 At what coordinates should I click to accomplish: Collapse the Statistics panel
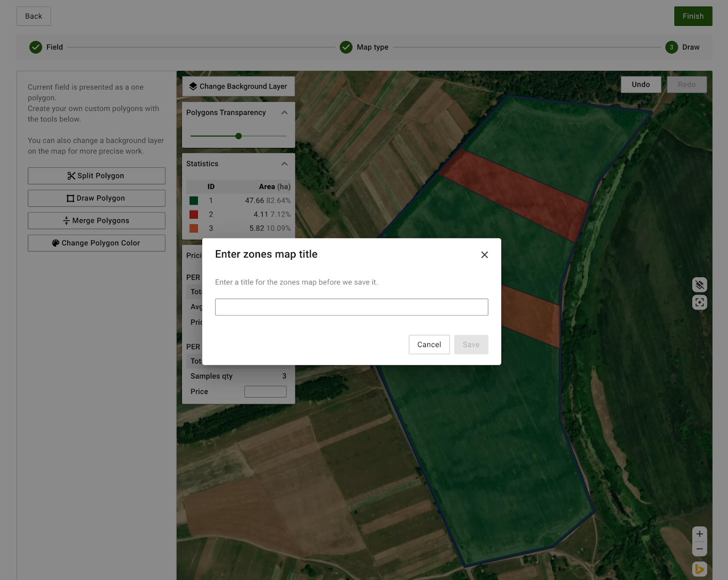coord(284,164)
